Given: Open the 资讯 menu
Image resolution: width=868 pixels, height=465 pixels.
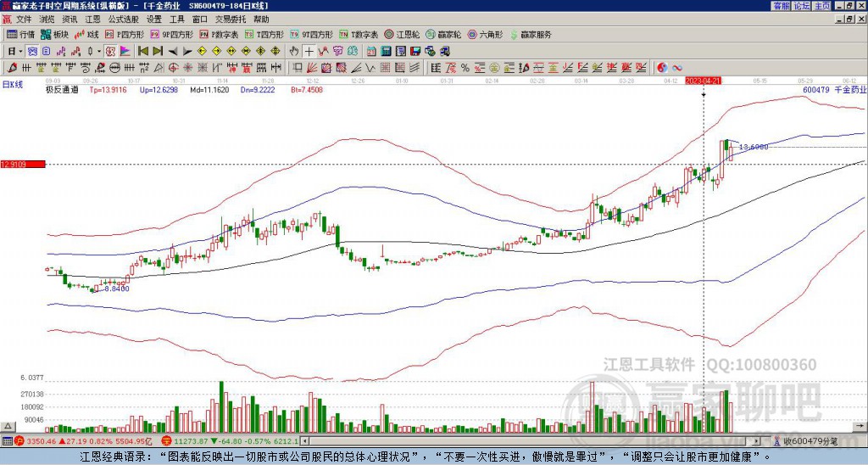Looking at the screenshot, I should coord(70,20).
